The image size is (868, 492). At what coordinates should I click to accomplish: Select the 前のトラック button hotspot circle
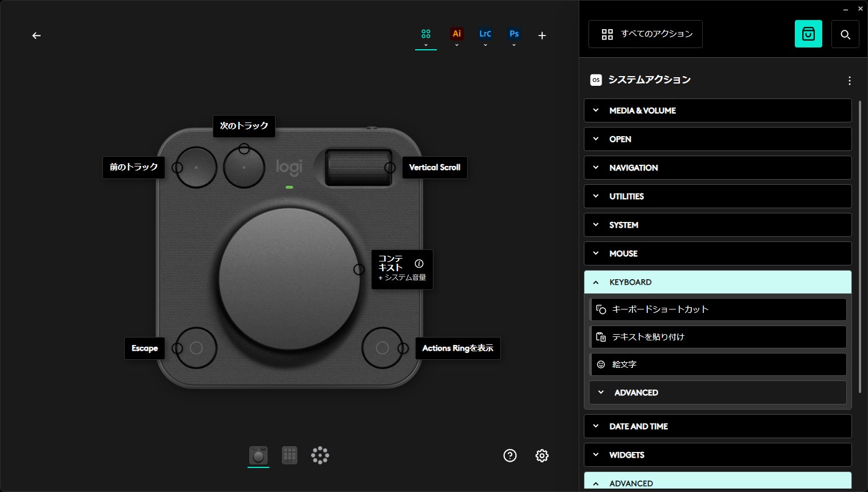(177, 168)
